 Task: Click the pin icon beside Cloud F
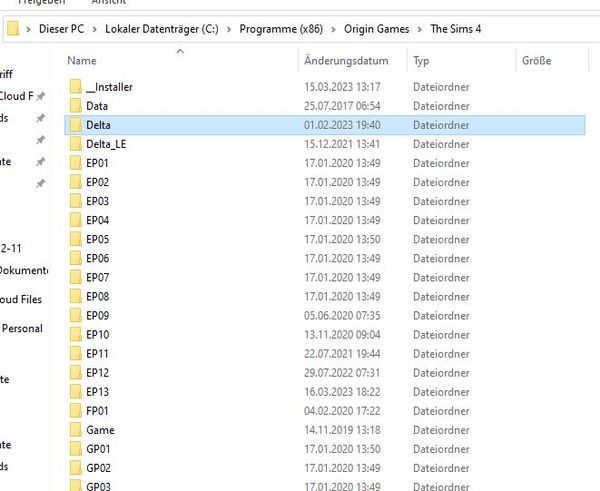(41, 96)
